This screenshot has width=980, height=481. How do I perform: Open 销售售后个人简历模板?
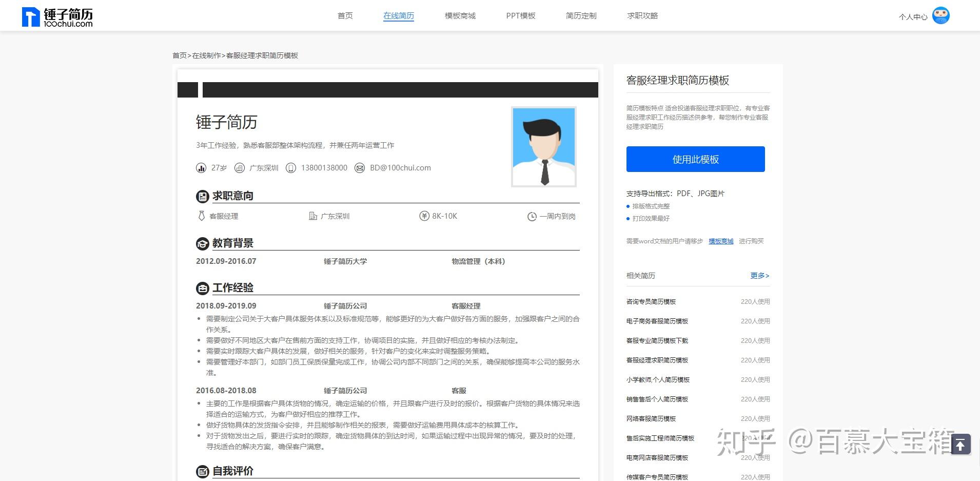pyautogui.click(x=657, y=399)
